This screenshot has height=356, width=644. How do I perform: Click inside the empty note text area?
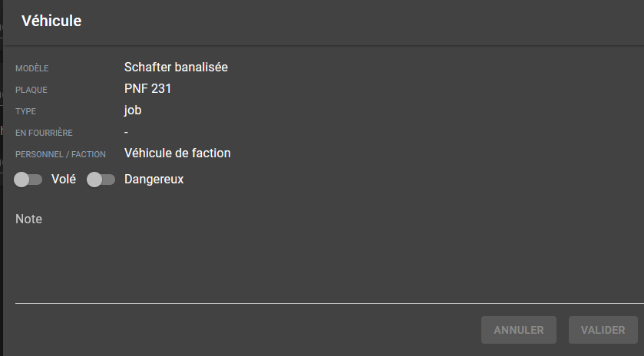322,261
